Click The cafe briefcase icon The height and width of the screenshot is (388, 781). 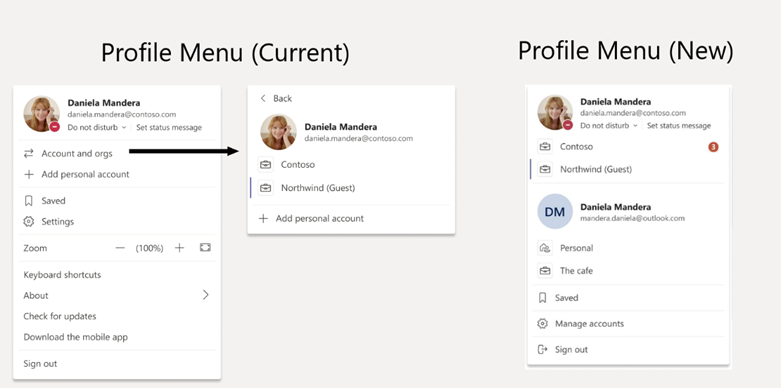click(x=545, y=271)
